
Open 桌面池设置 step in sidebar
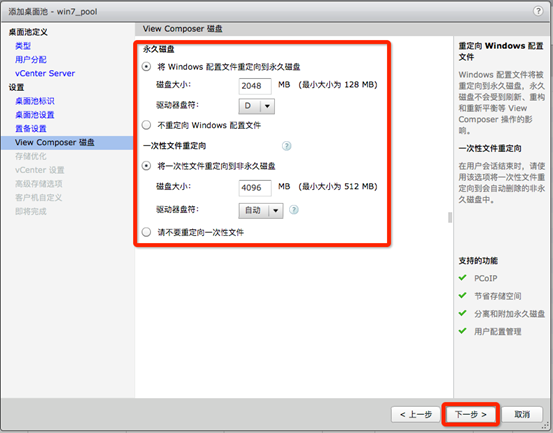[x=35, y=115]
